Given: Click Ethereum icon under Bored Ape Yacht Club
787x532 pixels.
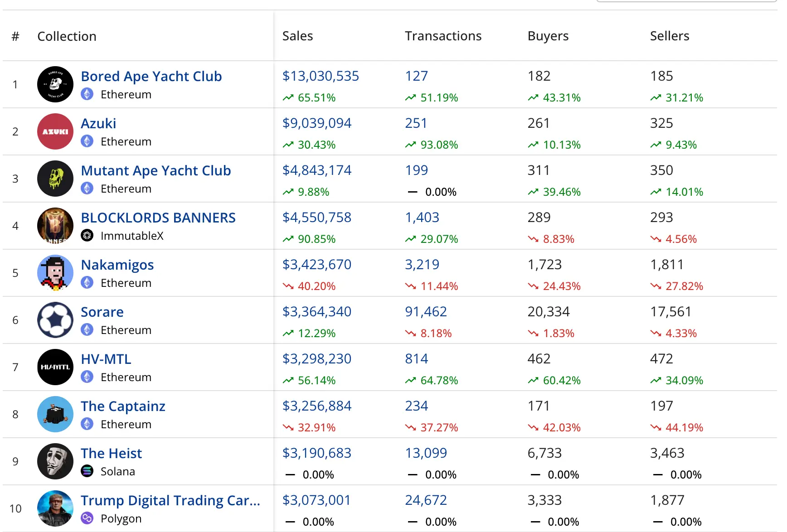Looking at the screenshot, I should [87, 94].
